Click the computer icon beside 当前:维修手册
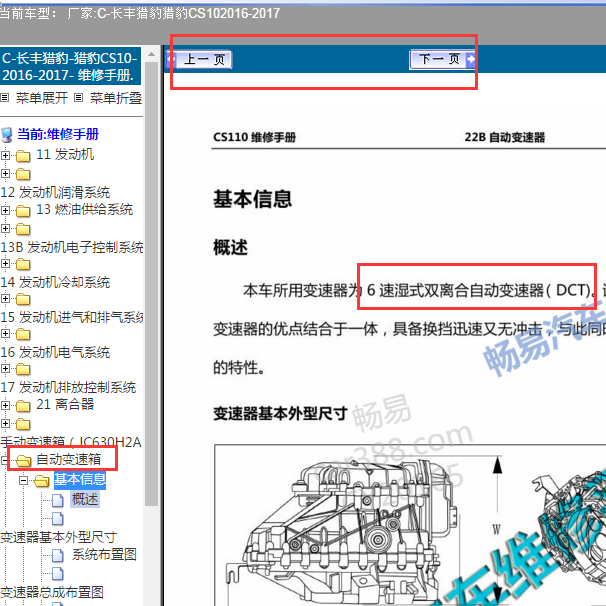 7,135
